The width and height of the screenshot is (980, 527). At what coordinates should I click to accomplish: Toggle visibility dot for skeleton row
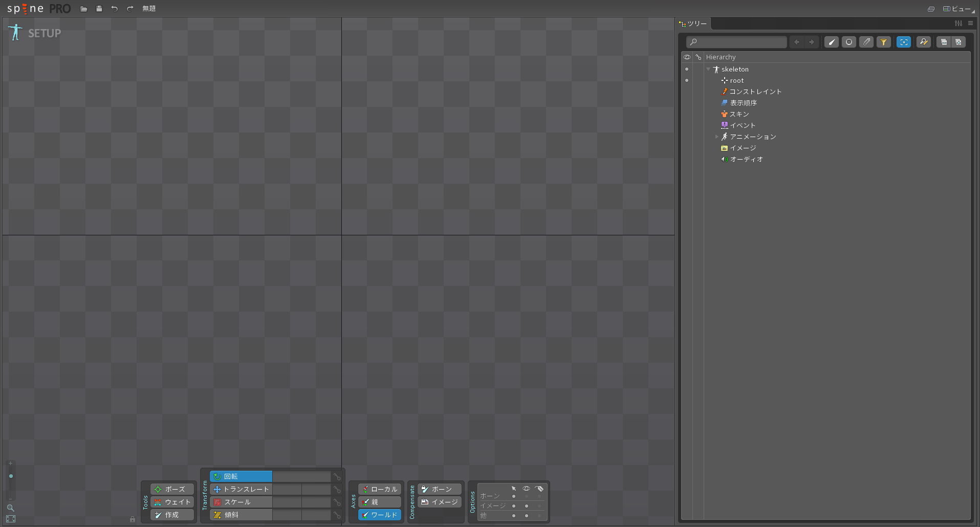tap(687, 69)
